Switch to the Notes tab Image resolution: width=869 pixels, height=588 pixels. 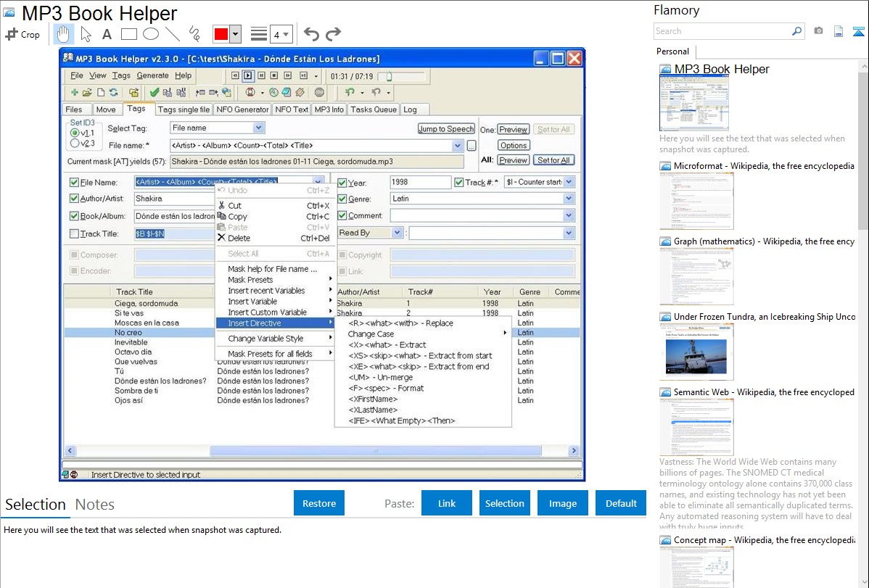point(95,505)
